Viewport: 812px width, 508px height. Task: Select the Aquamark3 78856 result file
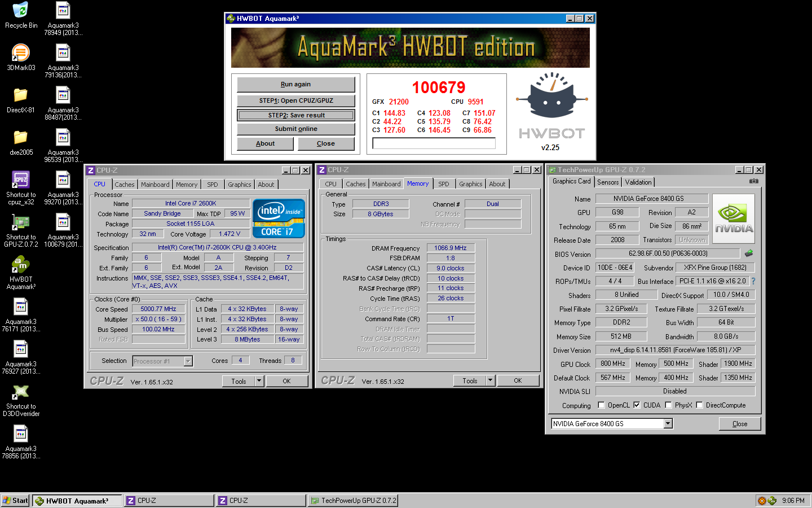point(21,443)
